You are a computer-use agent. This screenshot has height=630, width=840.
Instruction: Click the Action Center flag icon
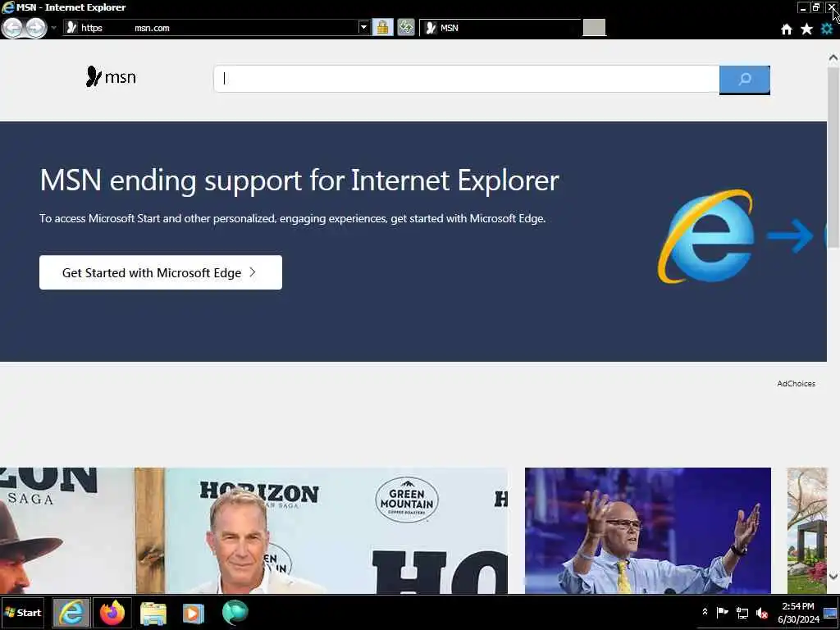[722, 612]
